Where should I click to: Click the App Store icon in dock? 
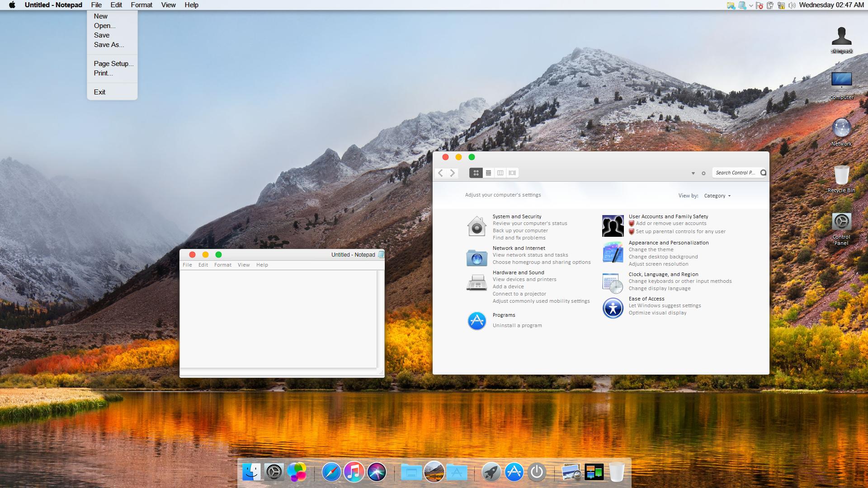point(514,471)
